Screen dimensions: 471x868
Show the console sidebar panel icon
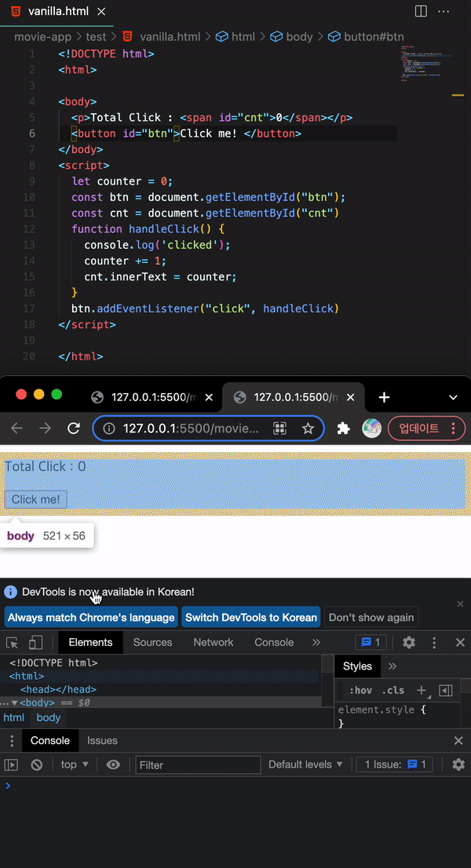pyautogui.click(x=11, y=764)
